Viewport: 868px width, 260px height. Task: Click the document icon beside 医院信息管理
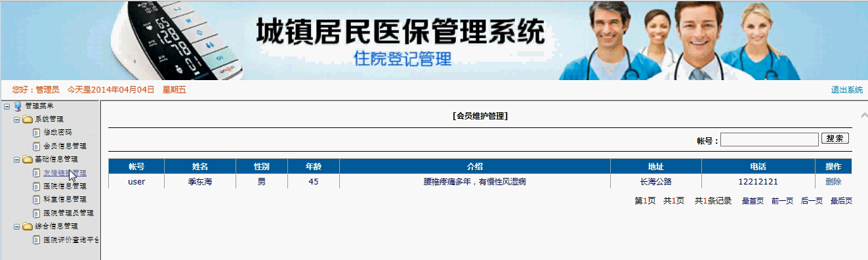click(37, 186)
